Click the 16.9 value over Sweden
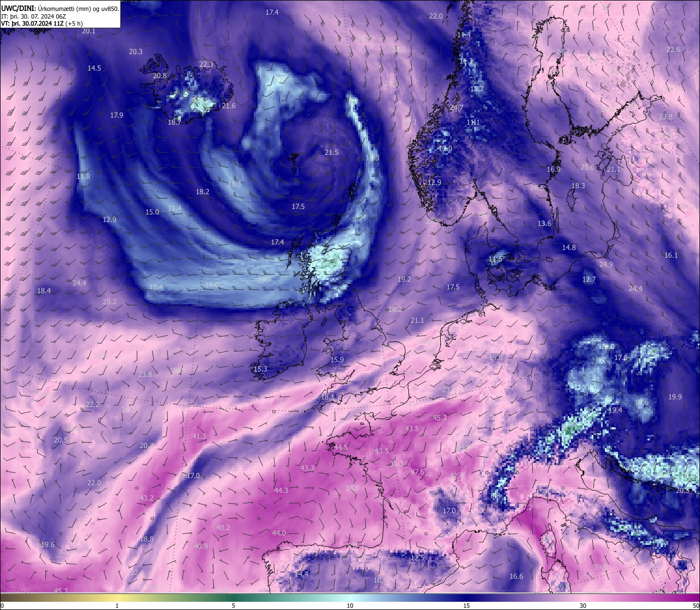Image resolution: width=700 pixels, height=610 pixels. pos(553,169)
